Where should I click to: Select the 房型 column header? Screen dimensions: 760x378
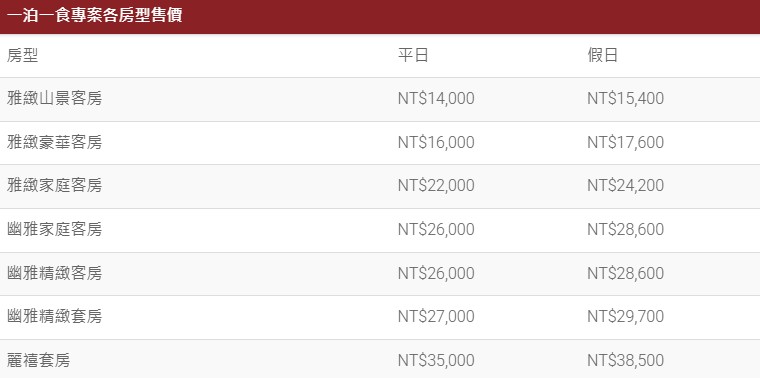coord(22,55)
